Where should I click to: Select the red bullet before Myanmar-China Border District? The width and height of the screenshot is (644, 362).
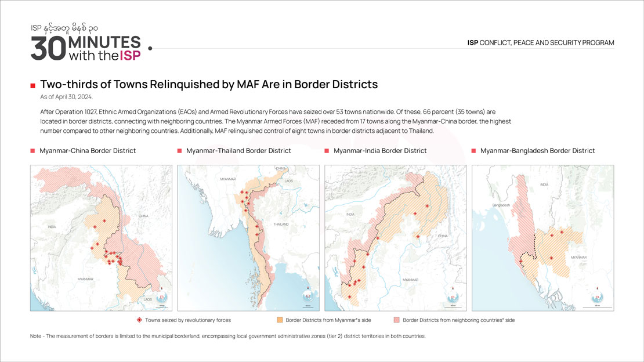(33, 151)
